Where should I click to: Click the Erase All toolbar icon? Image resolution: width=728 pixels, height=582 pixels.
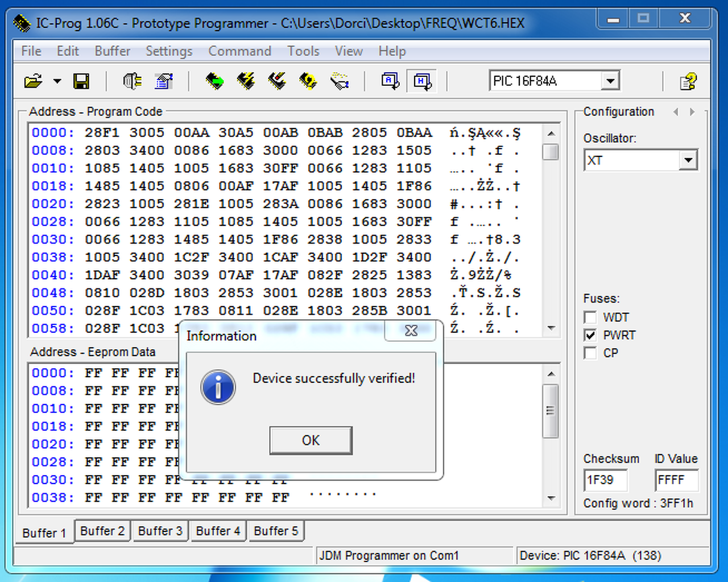point(308,81)
